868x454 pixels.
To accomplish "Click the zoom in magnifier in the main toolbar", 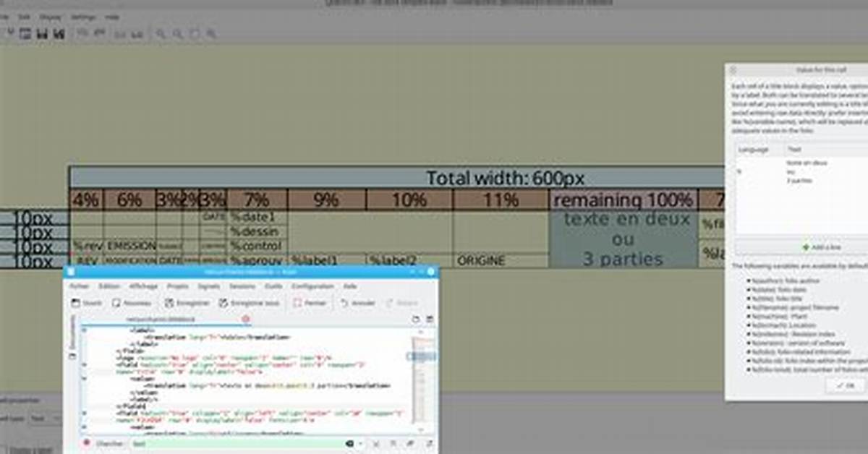I will 161,34.
